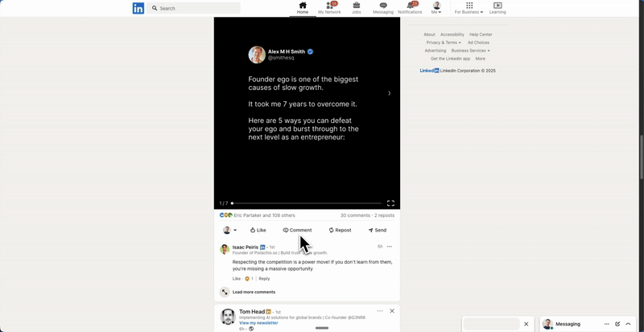Click in the Search input field
The height and width of the screenshot is (332, 644).
pos(194,8)
